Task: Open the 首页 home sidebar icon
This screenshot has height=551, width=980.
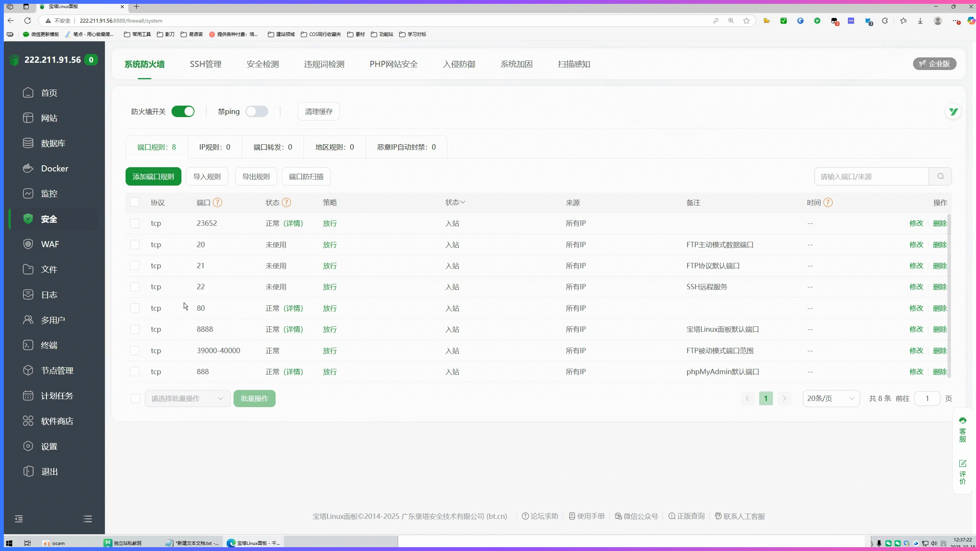Action: pos(28,93)
